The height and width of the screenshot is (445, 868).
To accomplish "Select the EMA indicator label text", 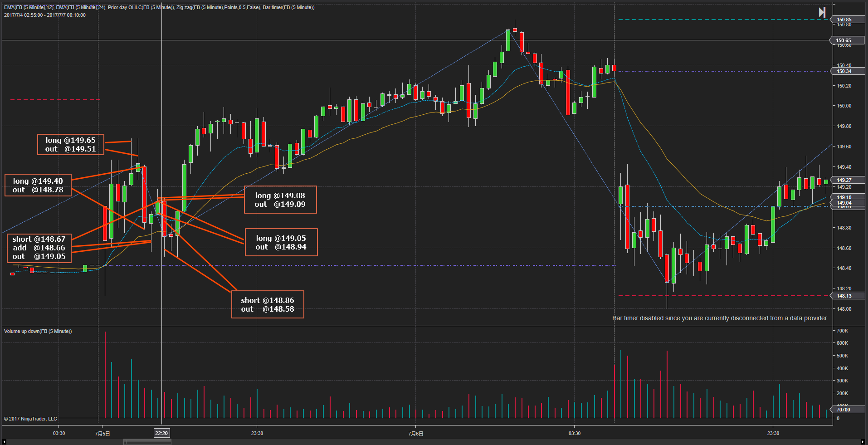I will click(159, 7).
